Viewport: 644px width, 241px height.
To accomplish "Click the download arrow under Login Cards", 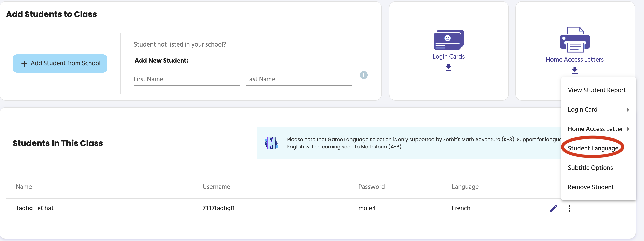I will pos(448,67).
